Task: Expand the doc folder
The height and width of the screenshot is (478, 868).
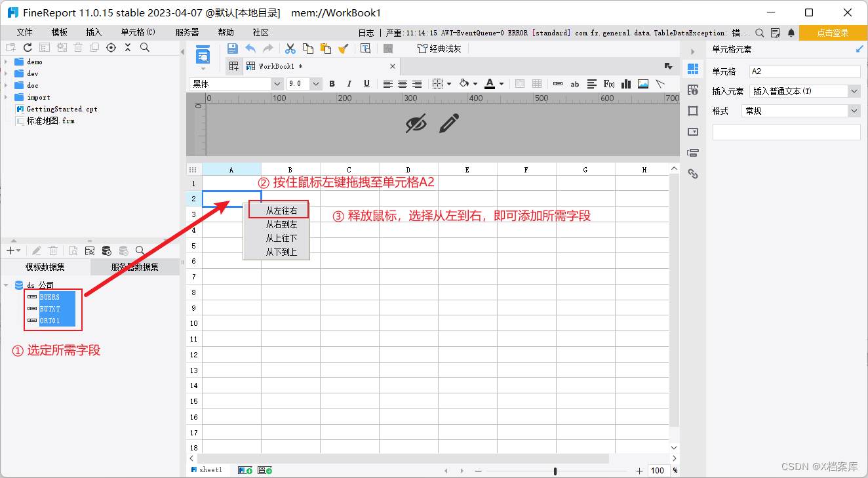Action: coord(5,85)
